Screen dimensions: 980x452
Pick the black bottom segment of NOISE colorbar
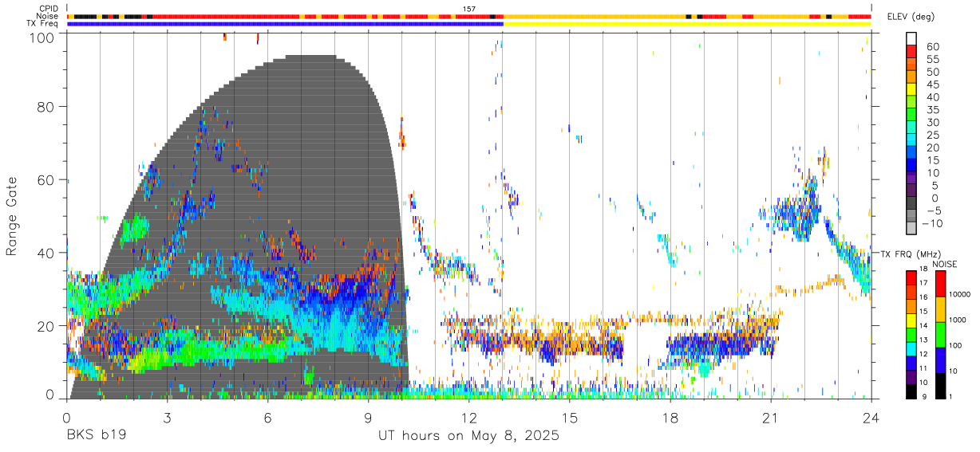tap(939, 386)
